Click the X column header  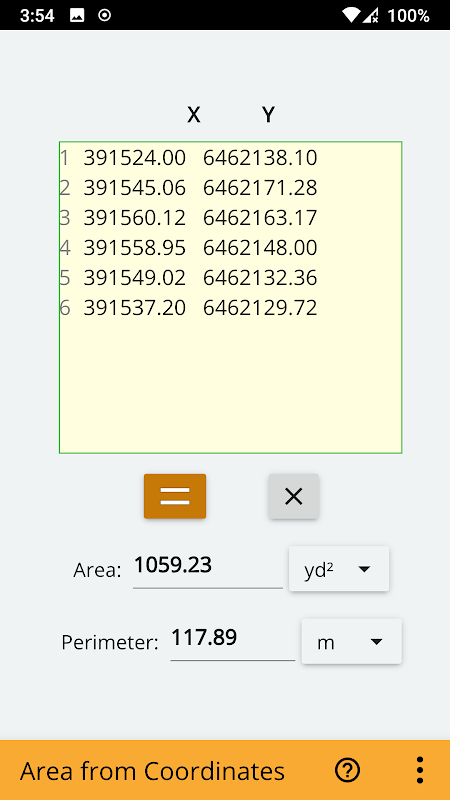click(193, 115)
